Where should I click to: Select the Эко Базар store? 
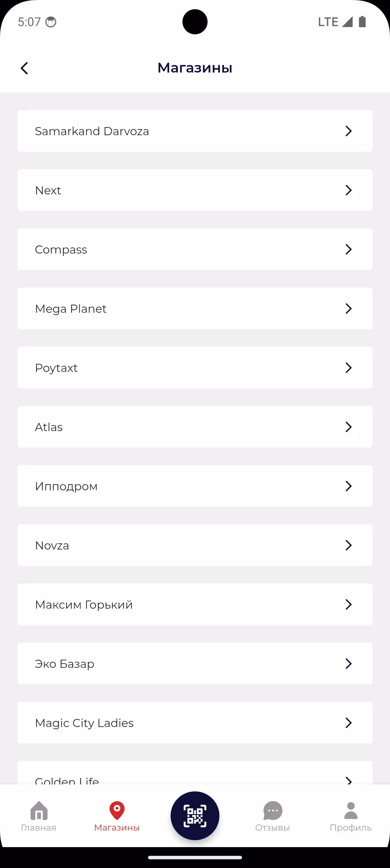click(195, 663)
